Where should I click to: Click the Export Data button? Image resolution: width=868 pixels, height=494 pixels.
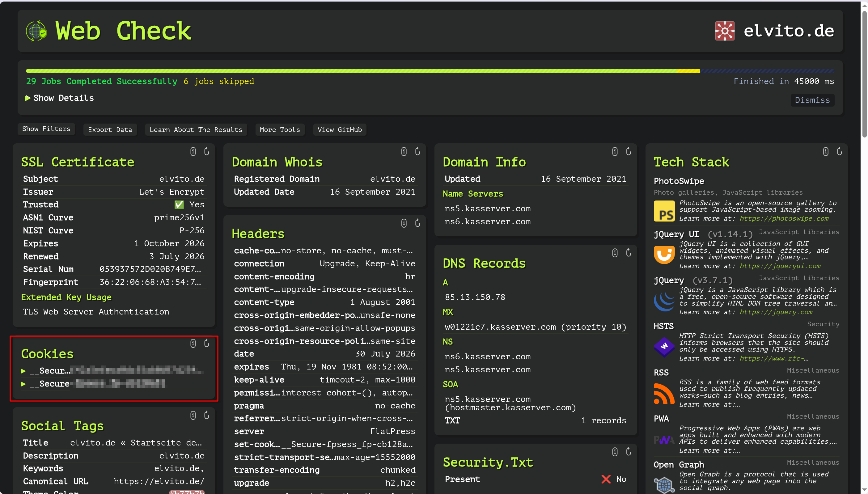coord(110,130)
